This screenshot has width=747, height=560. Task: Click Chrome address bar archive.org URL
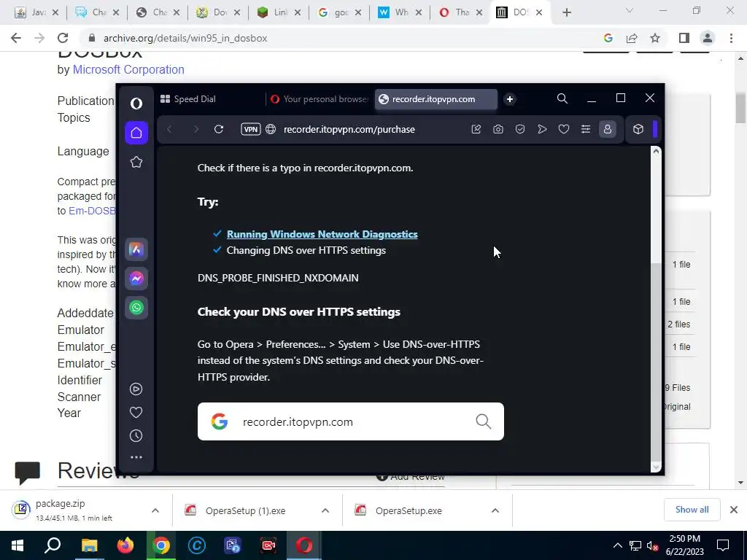click(185, 38)
